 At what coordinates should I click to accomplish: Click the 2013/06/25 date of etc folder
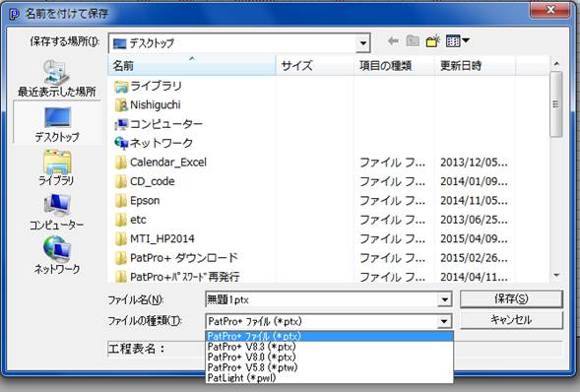pyautogui.click(x=474, y=220)
